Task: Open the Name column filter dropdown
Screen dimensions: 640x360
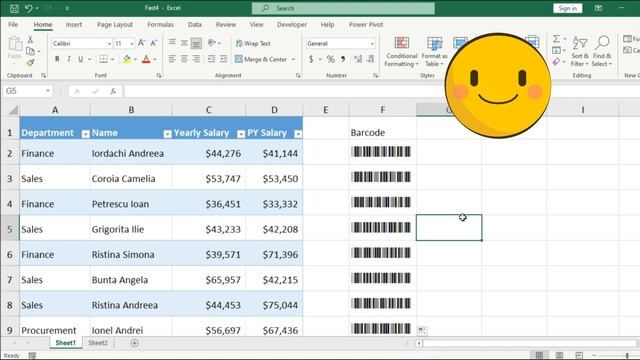Action: click(x=167, y=134)
